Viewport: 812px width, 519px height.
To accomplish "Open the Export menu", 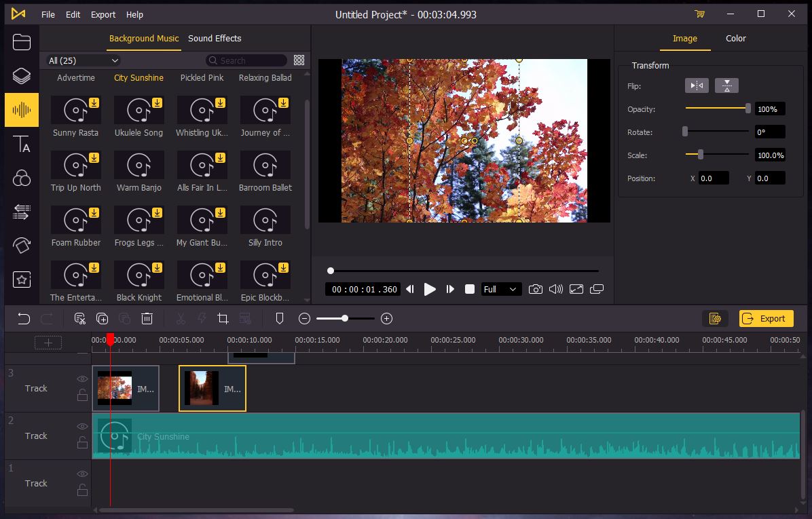I will pyautogui.click(x=103, y=14).
